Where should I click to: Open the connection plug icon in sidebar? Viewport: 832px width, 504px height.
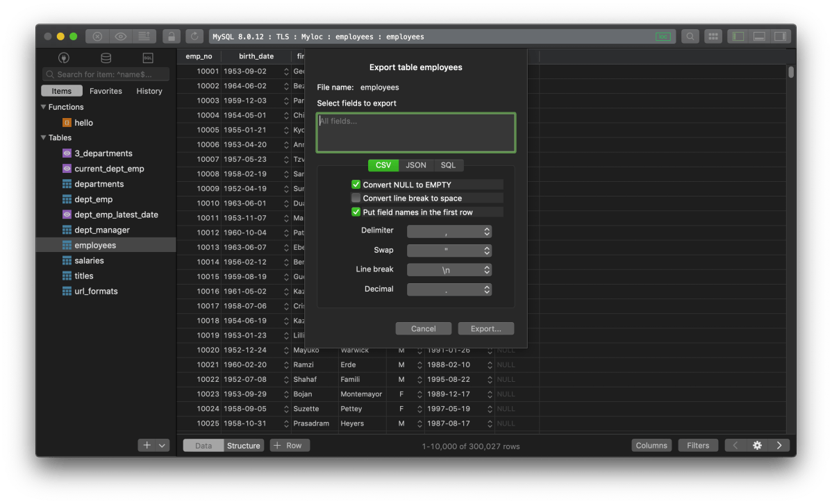tap(64, 58)
